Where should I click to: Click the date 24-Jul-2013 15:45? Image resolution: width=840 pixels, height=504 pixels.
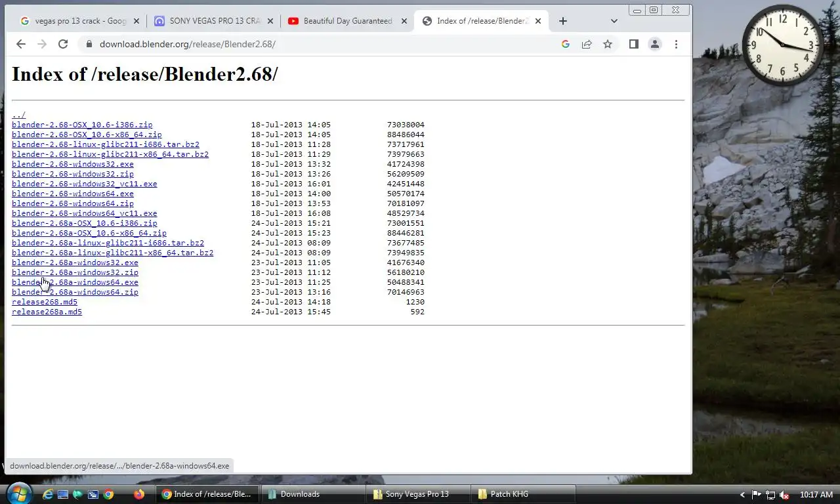pyautogui.click(x=291, y=312)
